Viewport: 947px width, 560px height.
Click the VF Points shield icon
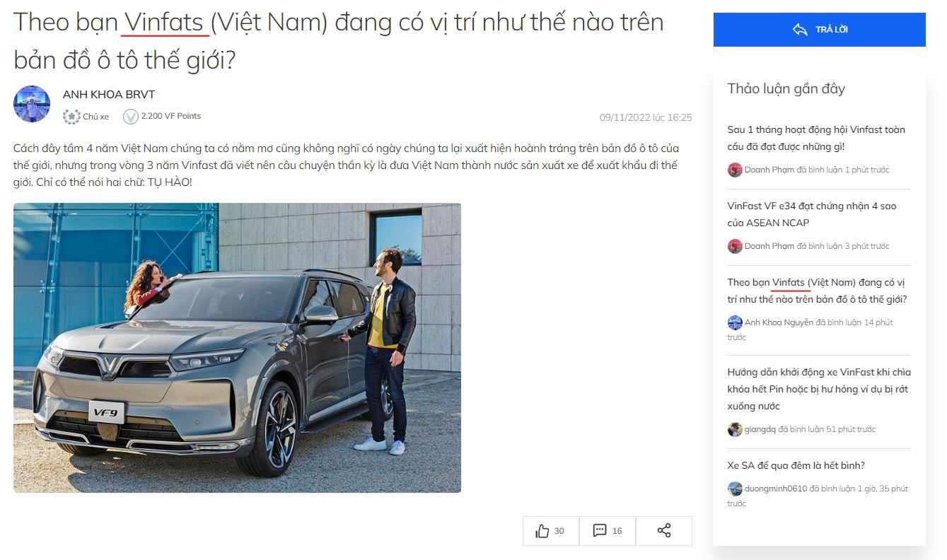click(x=131, y=117)
